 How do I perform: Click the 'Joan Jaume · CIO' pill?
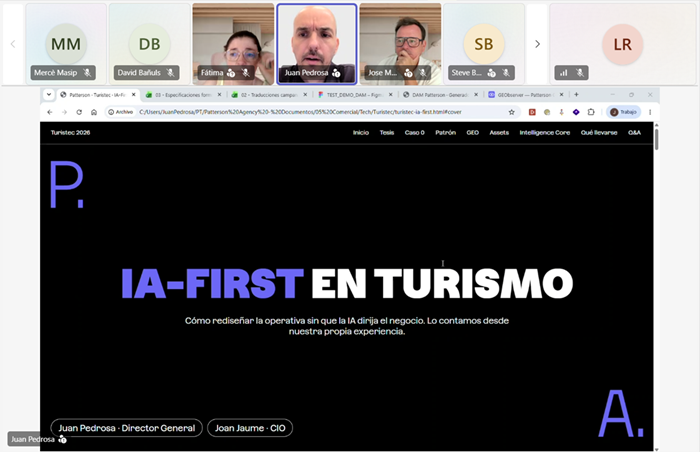click(x=250, y=428)
